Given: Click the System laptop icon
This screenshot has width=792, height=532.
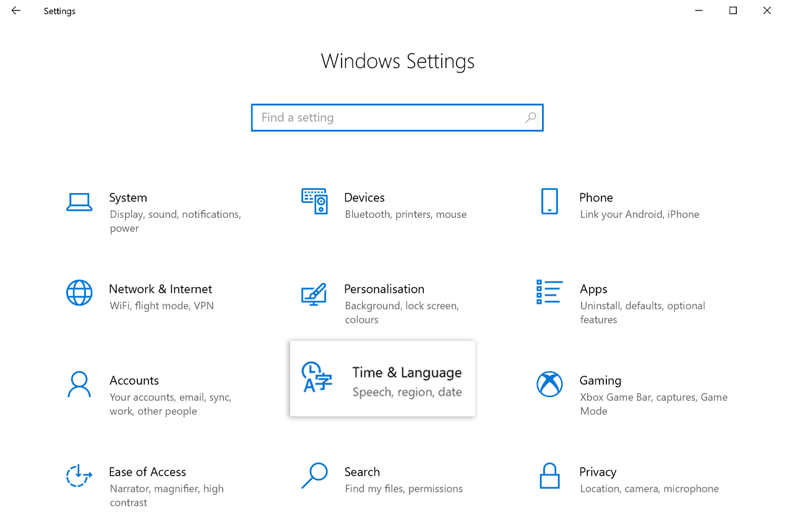Looking at the screenshot, I should [79, 202].
